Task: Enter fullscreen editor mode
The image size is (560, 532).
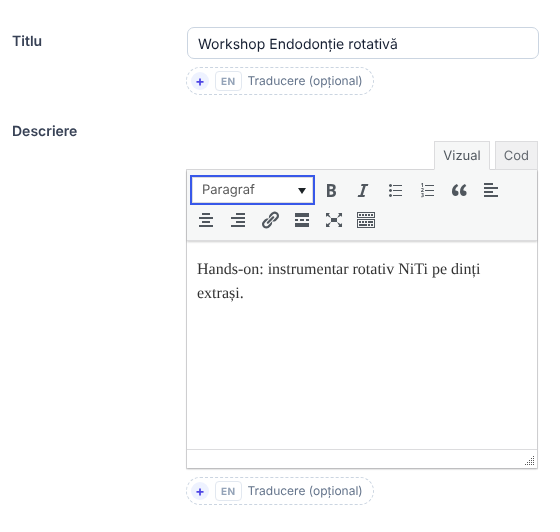Action: point(334,220)
